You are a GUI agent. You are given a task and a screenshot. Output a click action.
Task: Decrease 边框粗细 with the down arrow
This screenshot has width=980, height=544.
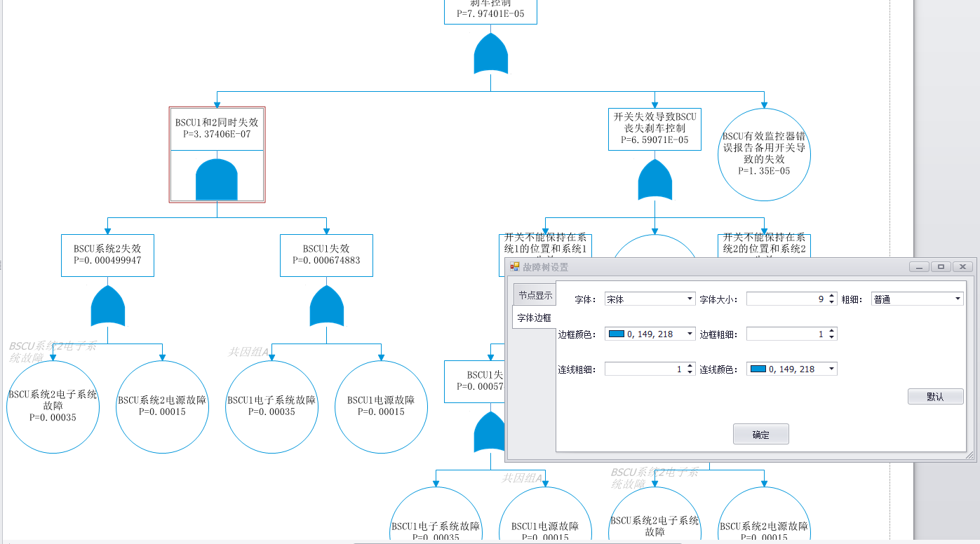click(831, 337)
